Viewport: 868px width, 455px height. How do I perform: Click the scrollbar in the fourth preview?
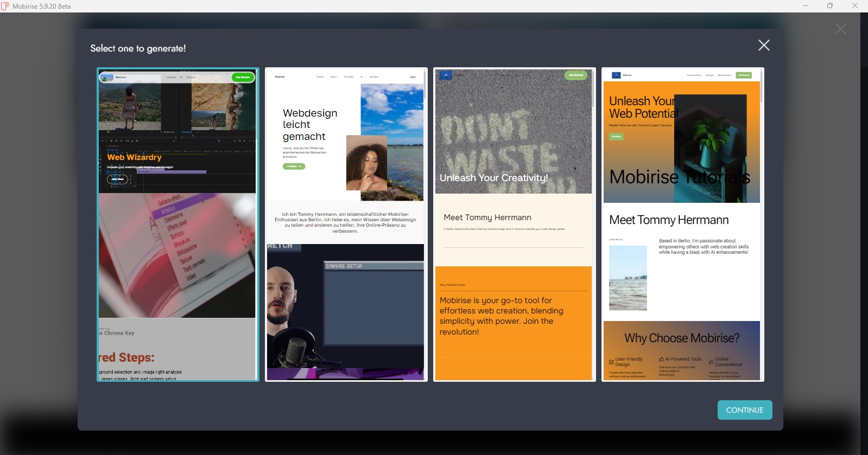coord(762,87)
